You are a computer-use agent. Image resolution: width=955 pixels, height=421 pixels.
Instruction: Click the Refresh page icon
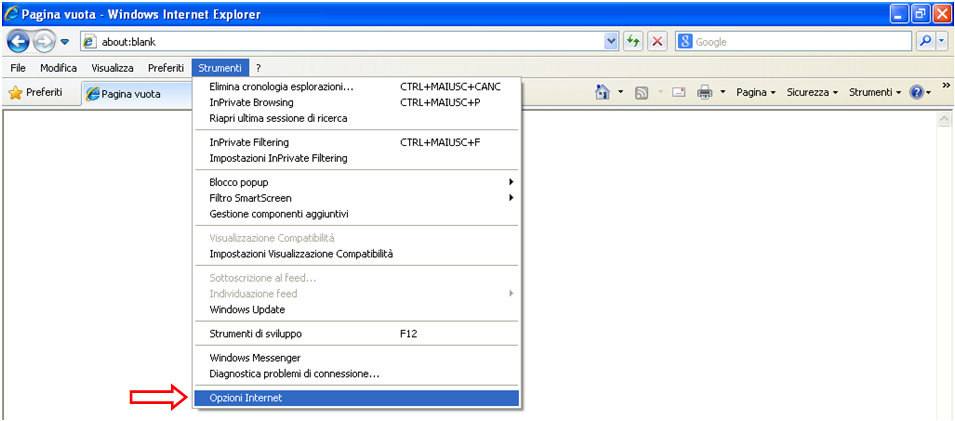pyautogui.click(x=634, y=42)
